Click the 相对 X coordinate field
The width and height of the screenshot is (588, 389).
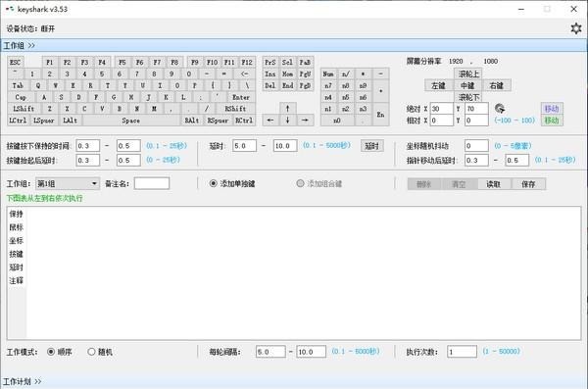pyautogui.click(x=442, y=121)
